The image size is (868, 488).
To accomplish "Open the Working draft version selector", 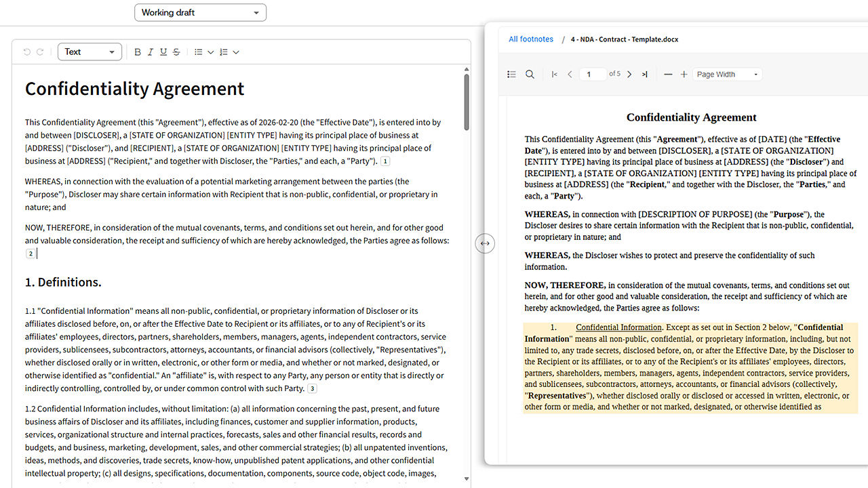I will (x=200, y=12).
